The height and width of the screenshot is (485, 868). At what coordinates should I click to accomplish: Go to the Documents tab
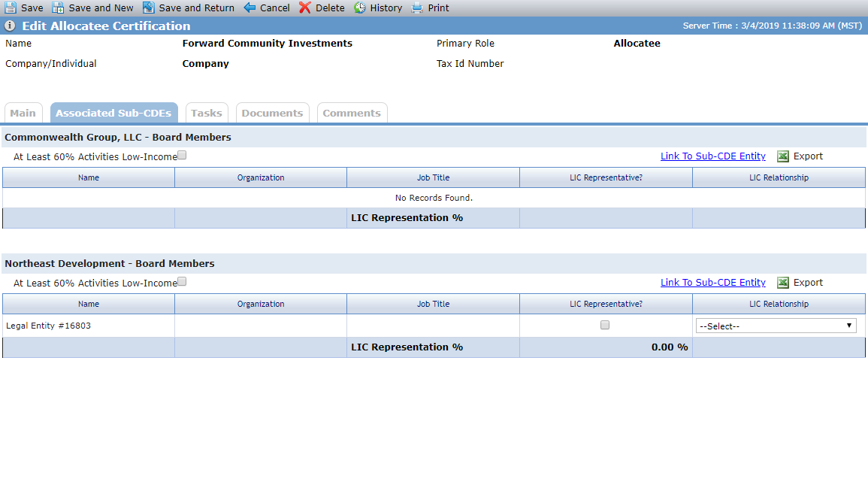tap(272, 113)
